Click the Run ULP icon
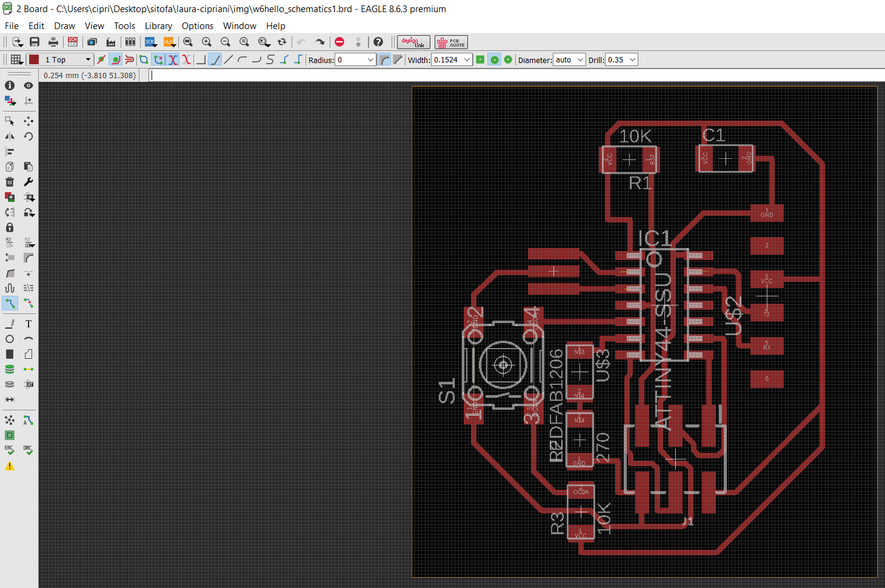885x588 pixels. pos(169,42)
